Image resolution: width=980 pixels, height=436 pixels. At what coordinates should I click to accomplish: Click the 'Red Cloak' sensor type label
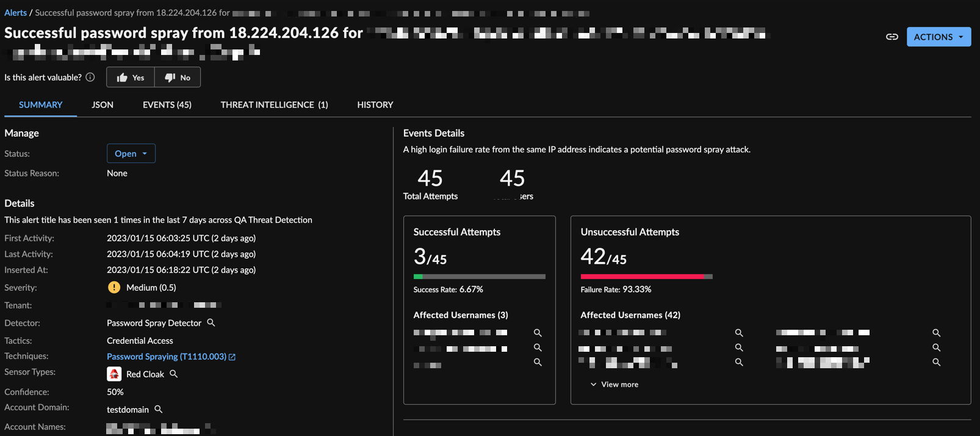(x=145, y=374)
